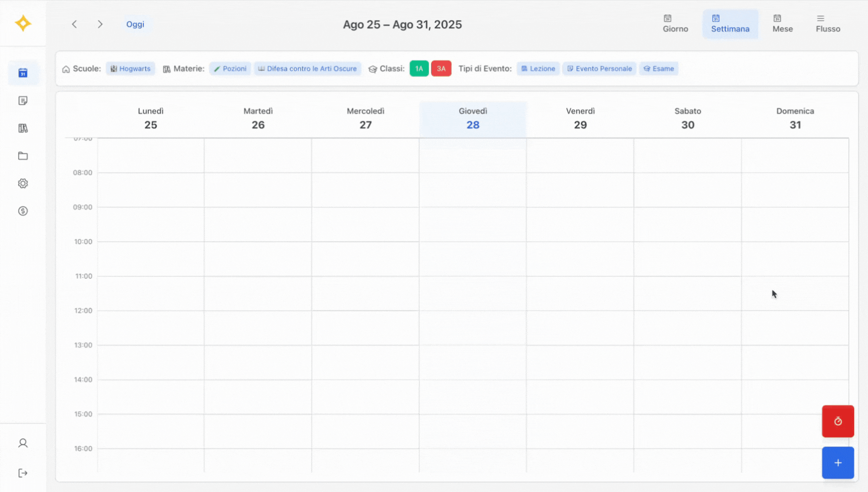Viewport: 868px width, 492px height.
Task: Toggle the green 1A class filter
Action: (419, 69)
